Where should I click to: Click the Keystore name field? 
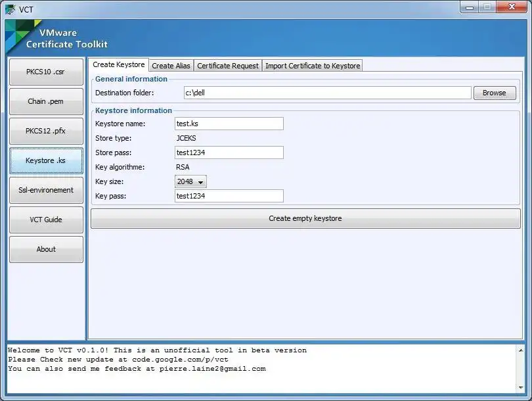coord(229,124)
